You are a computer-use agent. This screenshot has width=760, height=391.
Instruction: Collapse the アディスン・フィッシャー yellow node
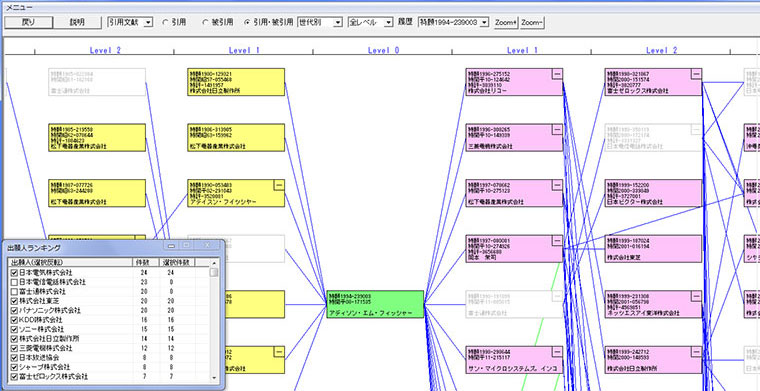(279, 185)
